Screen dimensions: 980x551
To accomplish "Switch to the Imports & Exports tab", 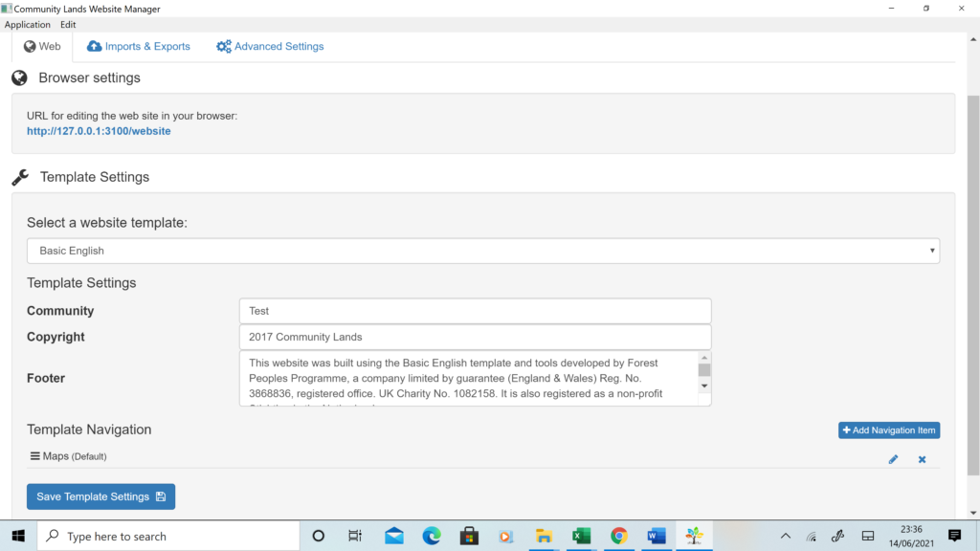I will point(139,46).
